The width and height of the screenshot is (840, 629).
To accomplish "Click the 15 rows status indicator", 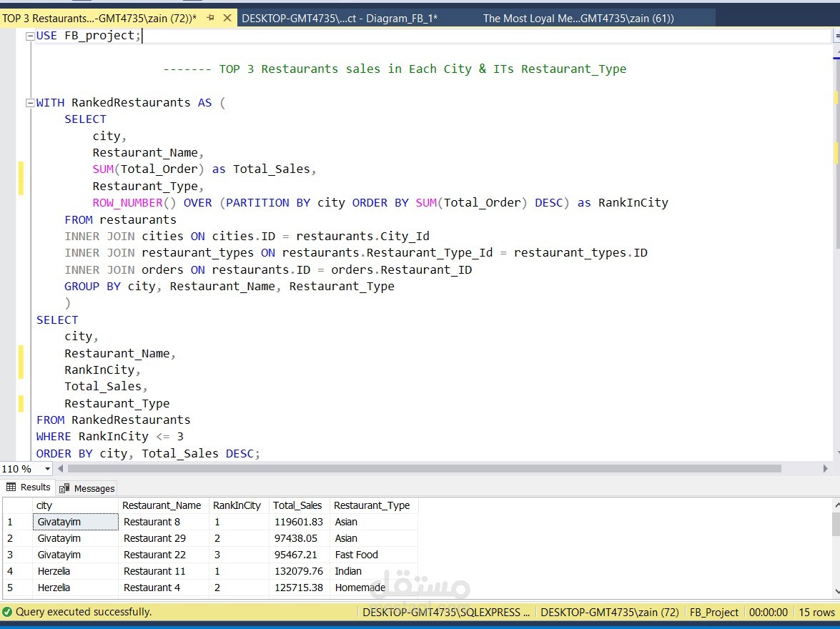I will 816,613.
